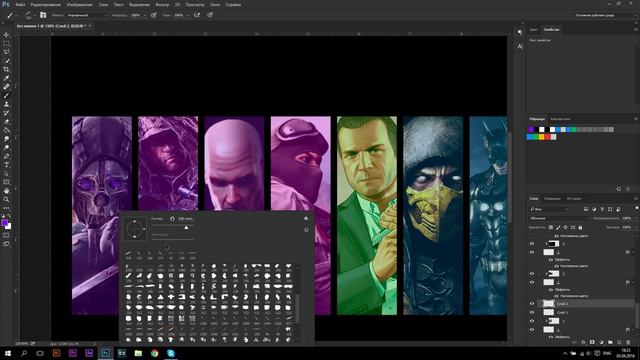Viewport: 640px width, 360px height.
Task: Toggle layer filtering on or off switch
Action: pyautogui.click(x=636, y=209)
